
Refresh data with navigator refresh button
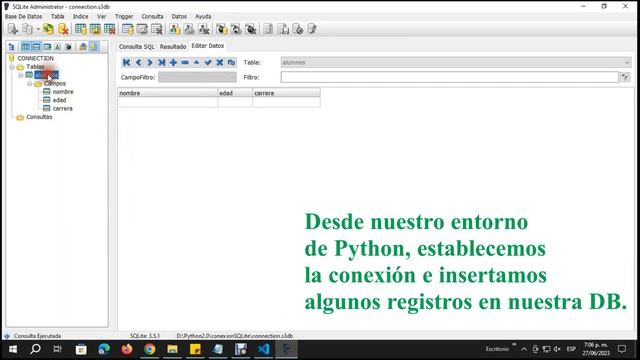(x=231, y=62)
